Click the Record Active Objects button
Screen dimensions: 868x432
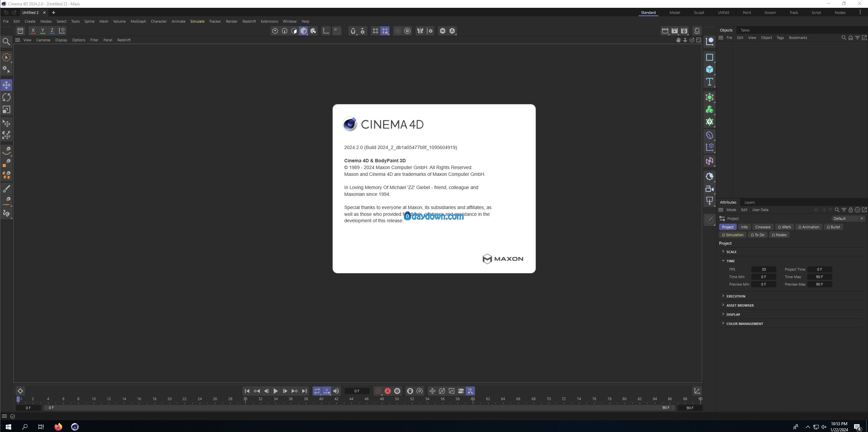click(378, 391)
